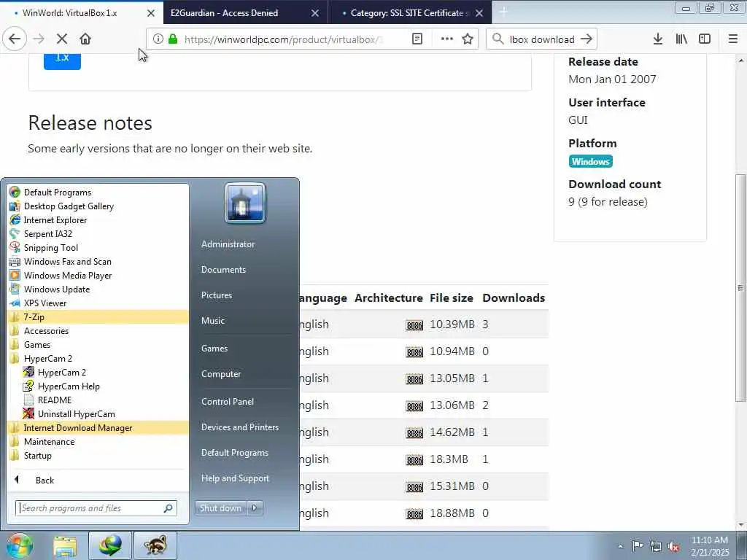Open Documents from the Start menu
The width and height of the screenshot is (747, 560).
(x=223, y=270)
